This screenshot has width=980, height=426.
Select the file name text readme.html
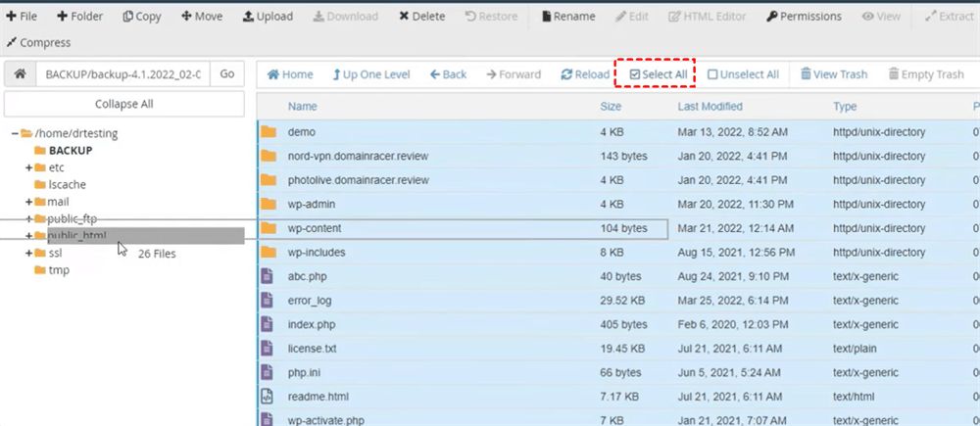[318, 397]
